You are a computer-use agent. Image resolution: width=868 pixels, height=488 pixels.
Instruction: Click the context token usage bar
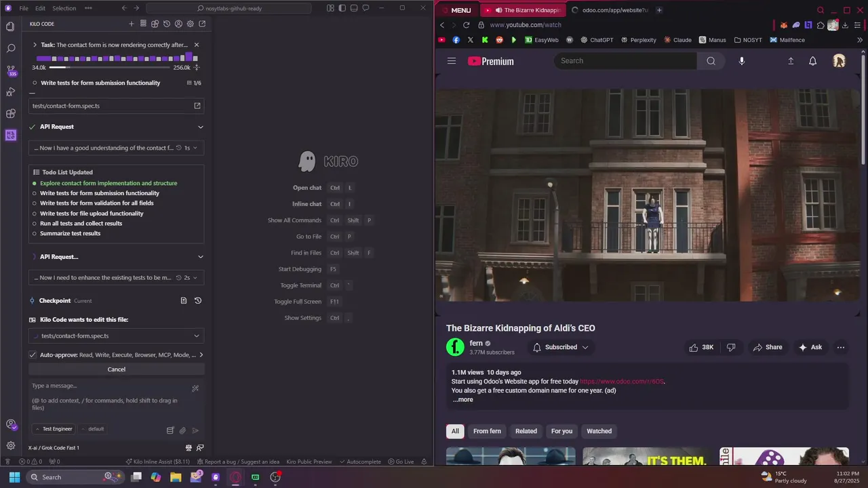pyautogui.click(x=109, y=68)
